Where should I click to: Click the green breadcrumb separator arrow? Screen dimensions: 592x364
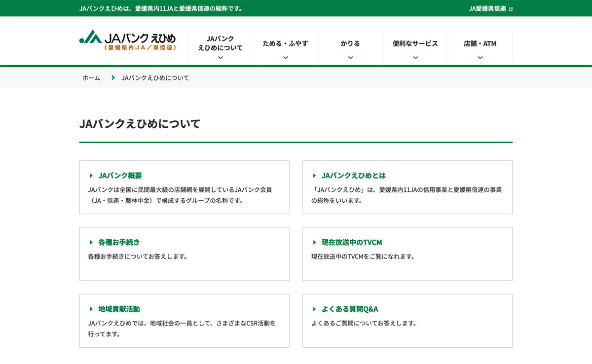point(113,78)
